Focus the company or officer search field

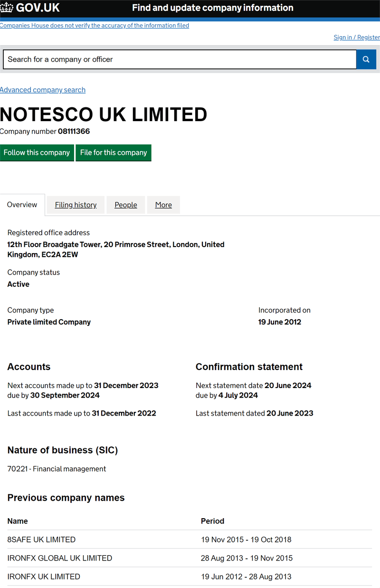point(180,59)
